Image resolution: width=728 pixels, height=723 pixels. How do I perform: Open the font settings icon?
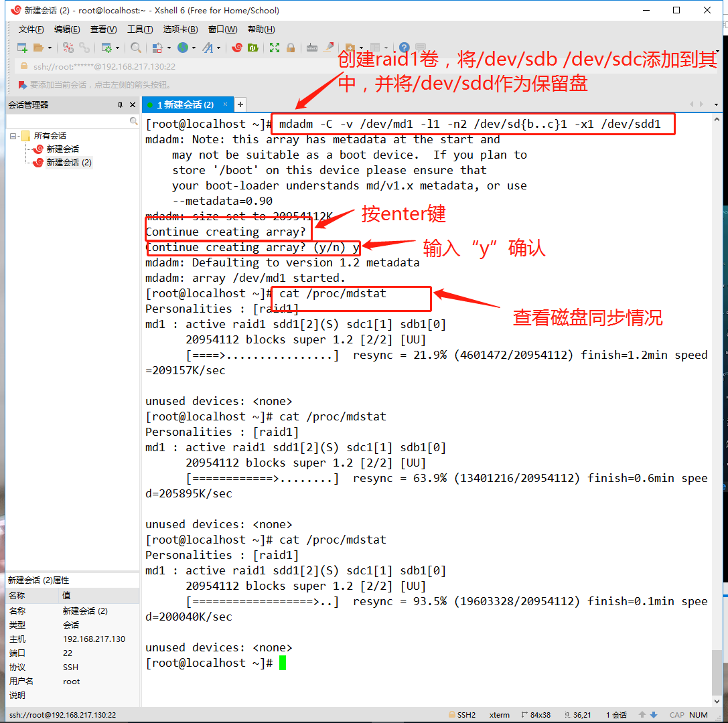(x=208, y=48)
